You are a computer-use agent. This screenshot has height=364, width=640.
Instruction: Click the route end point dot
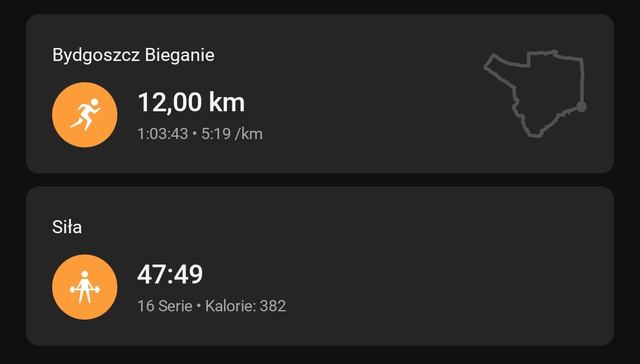click(581, 107)
